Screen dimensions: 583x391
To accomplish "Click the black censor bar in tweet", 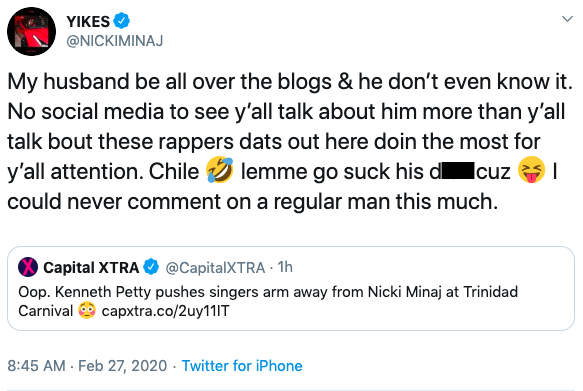I will point(458,171).
